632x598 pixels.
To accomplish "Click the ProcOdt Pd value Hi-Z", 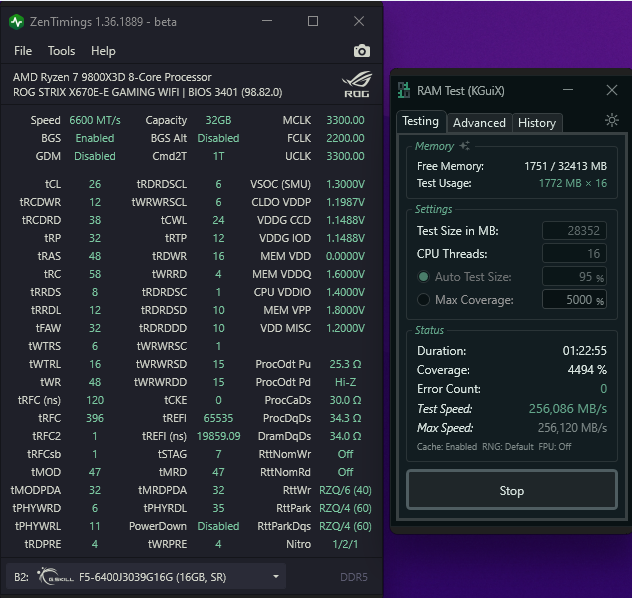I will pos(345,382).
